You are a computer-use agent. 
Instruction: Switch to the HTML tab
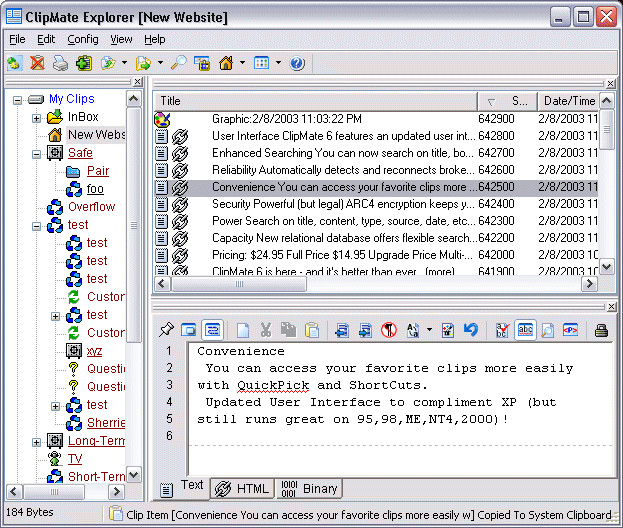coord(243,488)
